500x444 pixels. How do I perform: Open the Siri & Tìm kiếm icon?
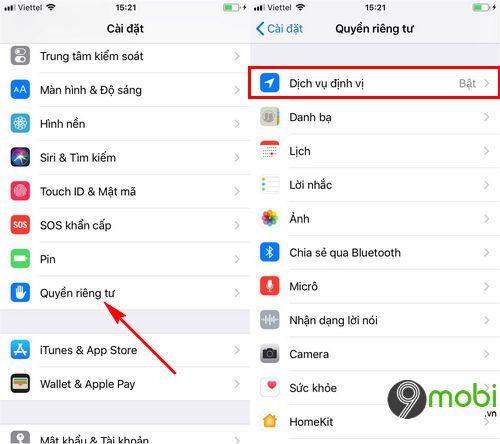click(20, 157)
